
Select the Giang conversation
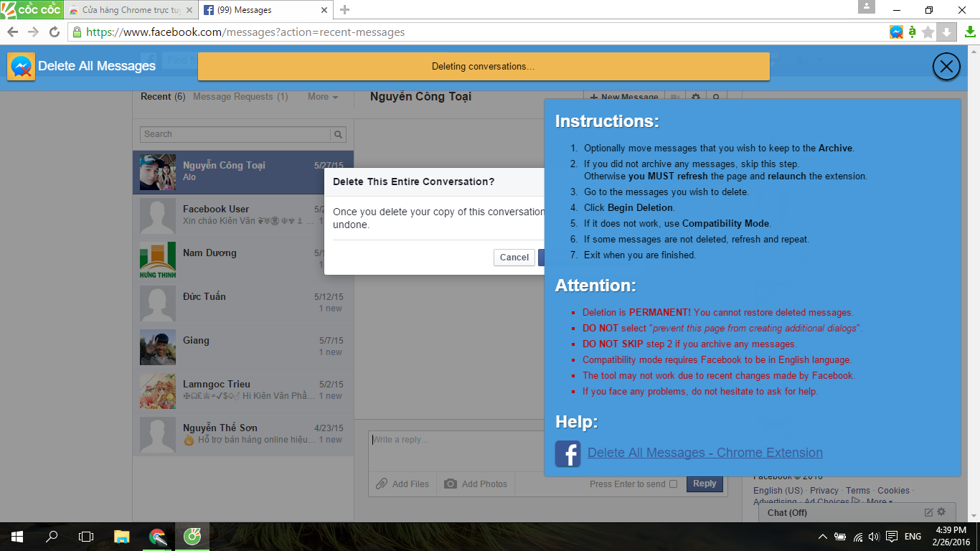(x=242, y=347)
